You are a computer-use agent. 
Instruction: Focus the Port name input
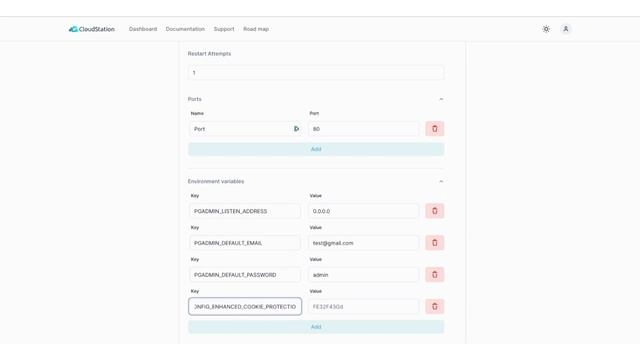245,129
